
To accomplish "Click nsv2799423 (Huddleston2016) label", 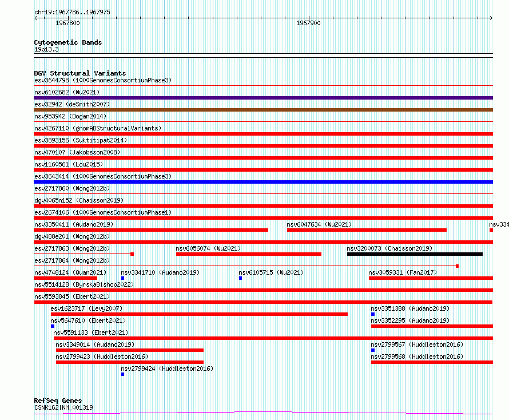I will [x=102, y=356].
